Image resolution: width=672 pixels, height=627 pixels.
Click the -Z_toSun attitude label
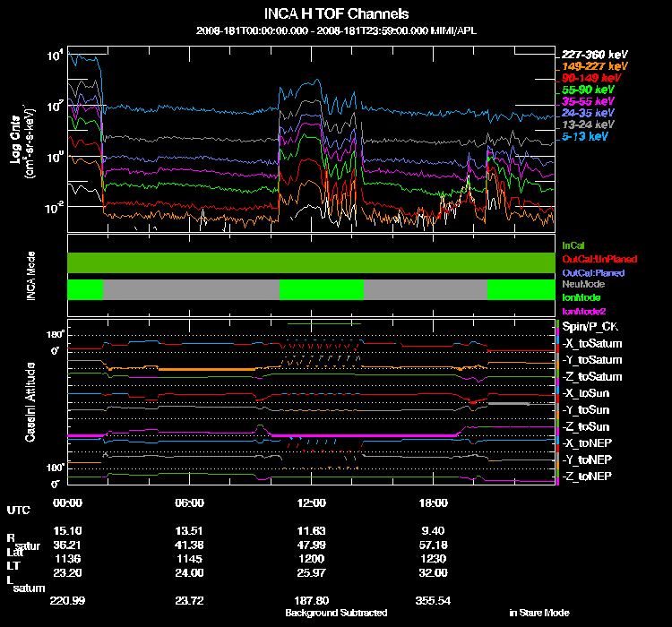click(585, 426)
